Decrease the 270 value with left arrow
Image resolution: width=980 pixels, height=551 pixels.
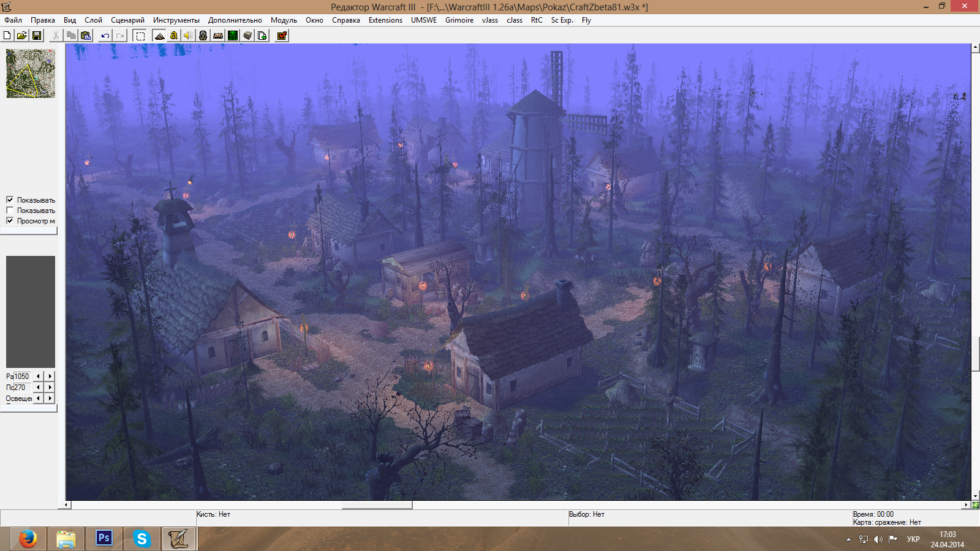click(x=39, y=388)
